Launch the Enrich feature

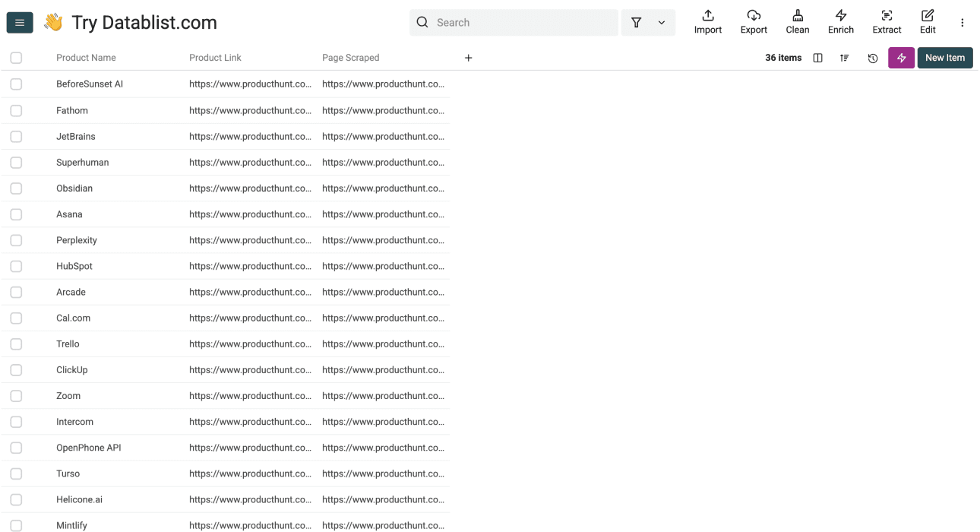(x=840, y=22)
